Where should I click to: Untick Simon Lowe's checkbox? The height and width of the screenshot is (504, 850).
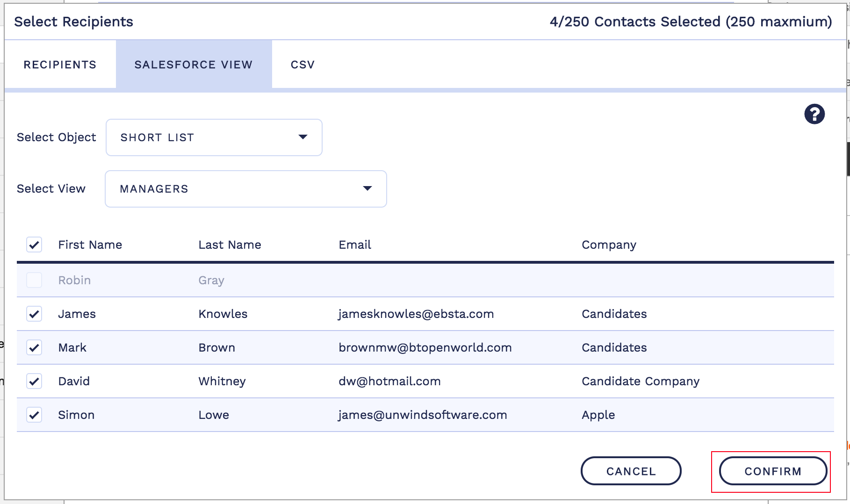coord(34,415)
